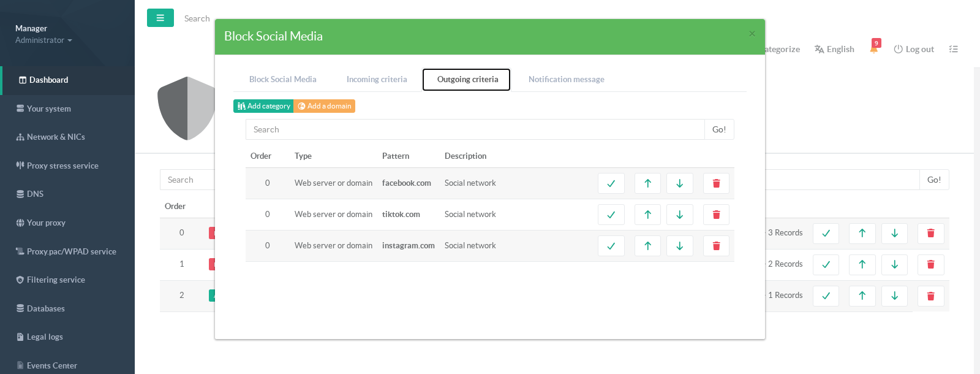Move the 1 Records row up
Viewport: 980px width, 374px height.
(x=862, y=296)
